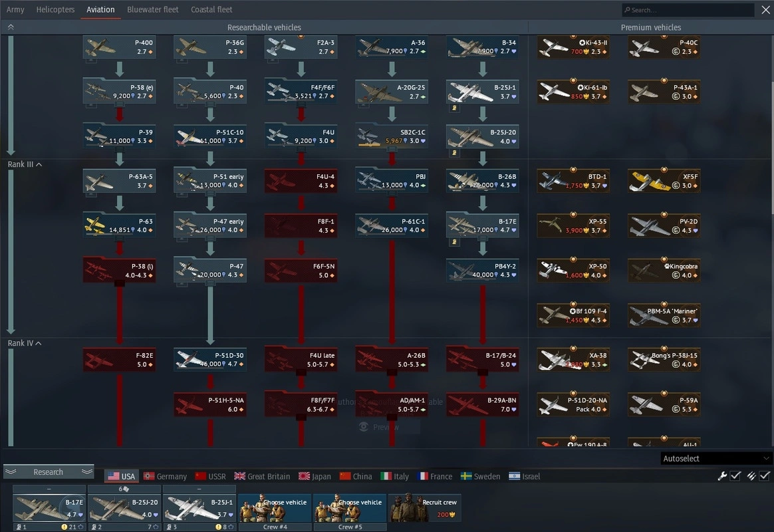Select the yellow XF5F premium plane
The height and width of the screenshot is (532, 774).
(x=664, y=181)
